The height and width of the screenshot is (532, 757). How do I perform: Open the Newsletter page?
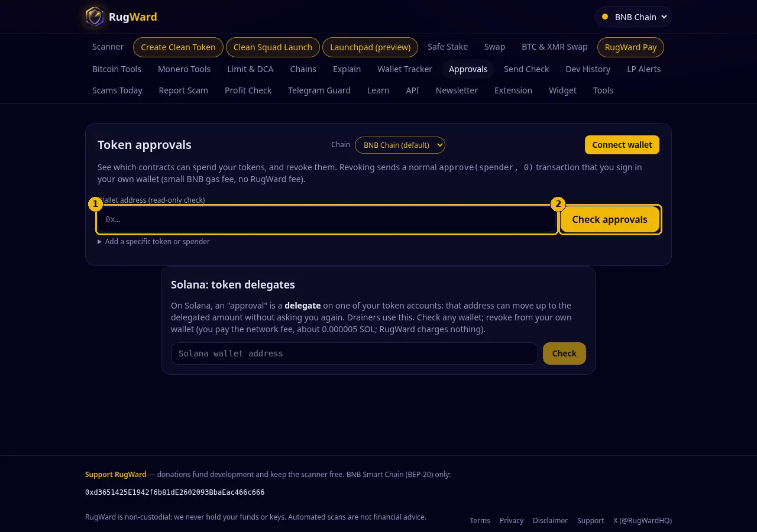pyautogui.click(x=457, y=90)
